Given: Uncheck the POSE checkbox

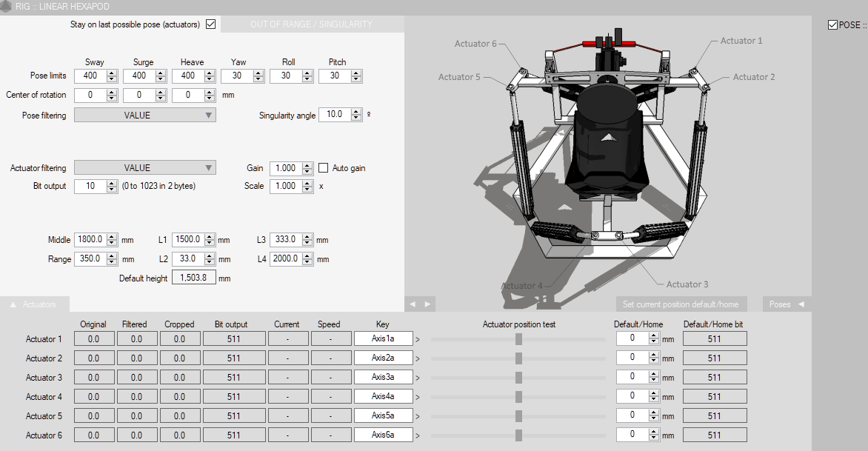Looking at the screenshot, I should coord(832,25).
